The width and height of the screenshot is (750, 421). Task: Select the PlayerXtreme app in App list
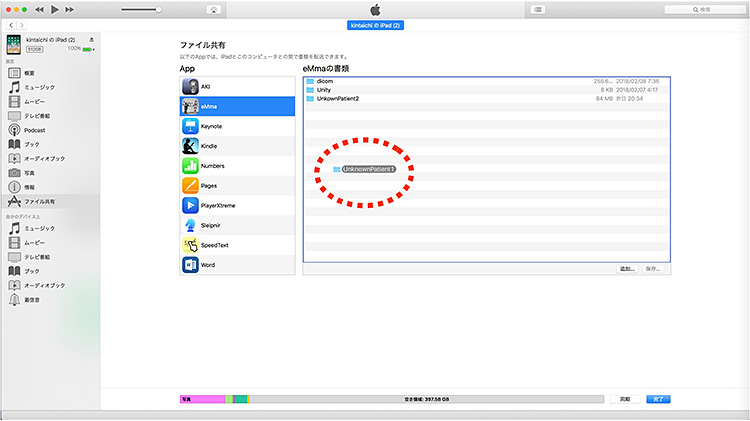[x=237, y=206]
